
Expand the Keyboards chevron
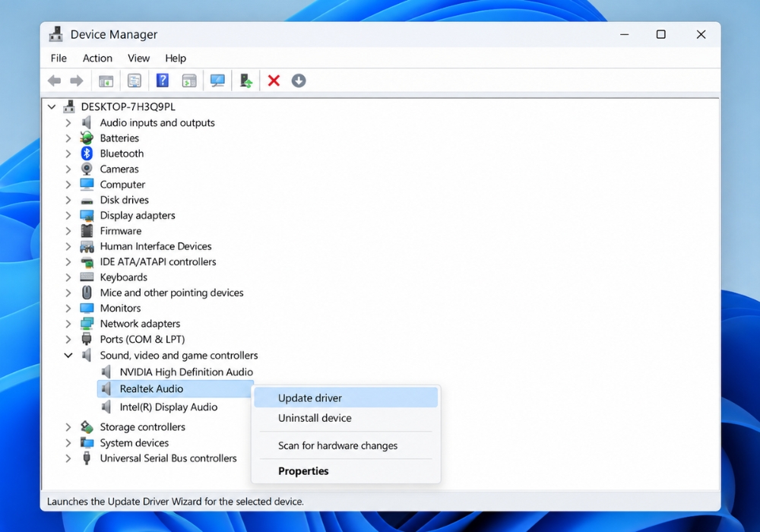pos(68,277)
